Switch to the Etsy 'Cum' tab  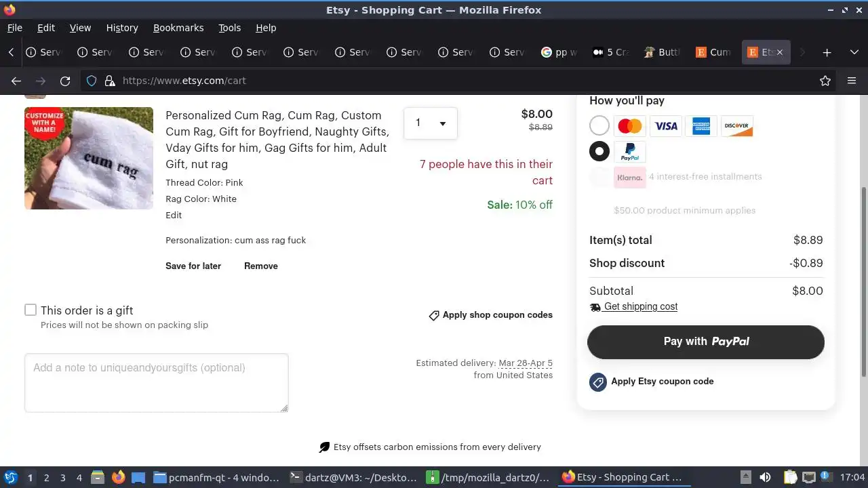tap(714, 52)
